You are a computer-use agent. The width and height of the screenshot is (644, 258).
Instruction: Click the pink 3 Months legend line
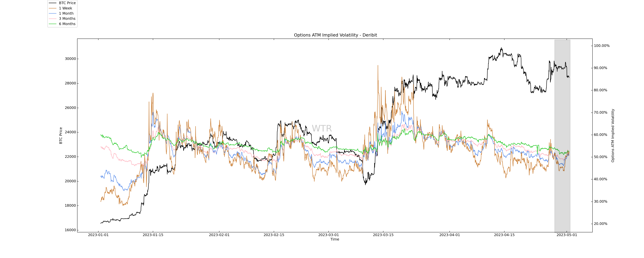(x=53, y=18)
